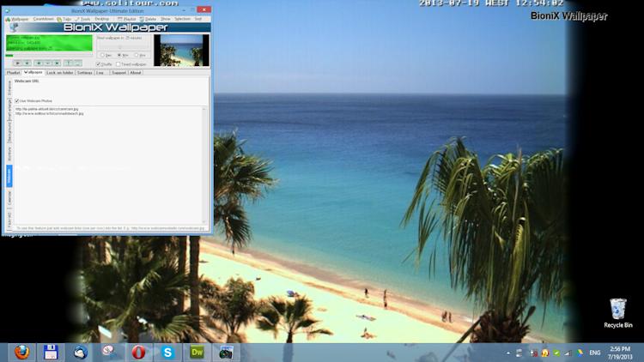This screenshot has width=644, height=362.
Task: Open the Desktop menu
Action: 102,19
